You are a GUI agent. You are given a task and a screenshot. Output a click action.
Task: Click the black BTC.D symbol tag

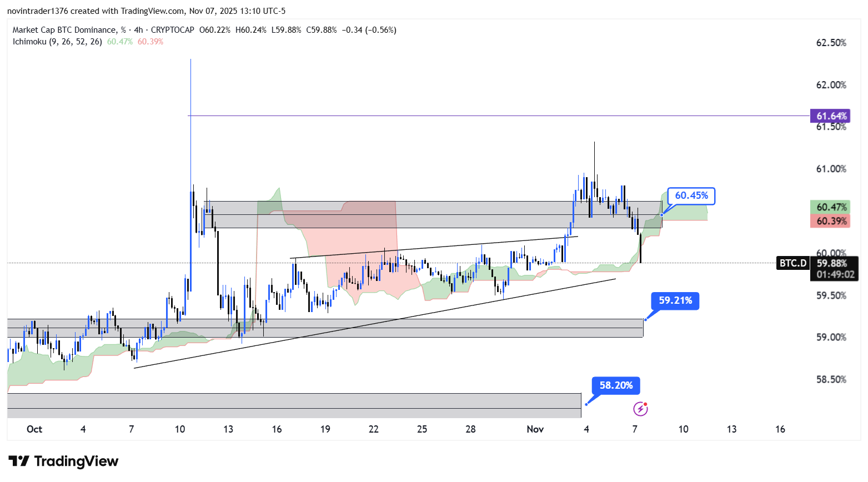[792, 263]
